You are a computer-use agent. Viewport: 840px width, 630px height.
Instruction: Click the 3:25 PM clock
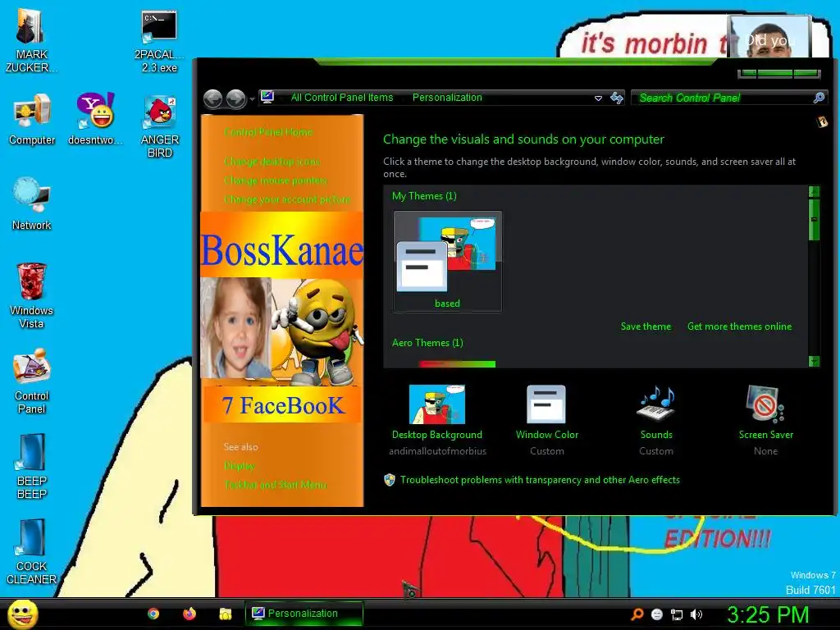pyautogui.click(x=768, y=614)
